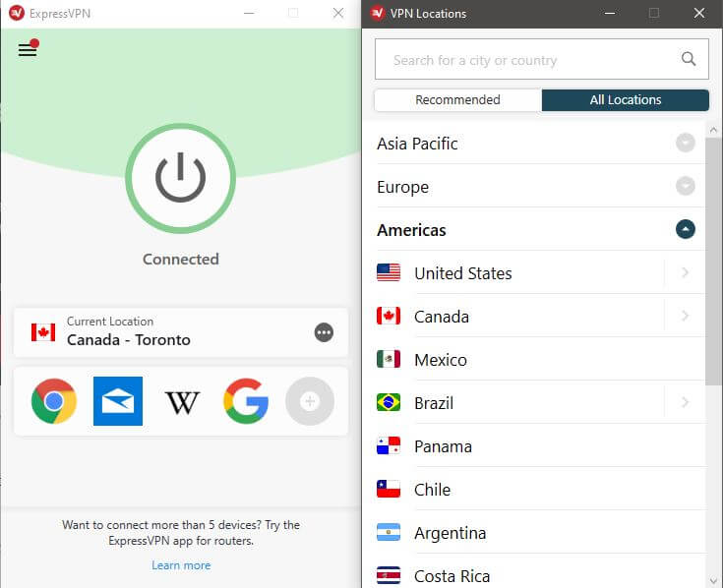Add a new shortcut with plus icon
This screenshot has width=723, height=588.
[310, 401]
